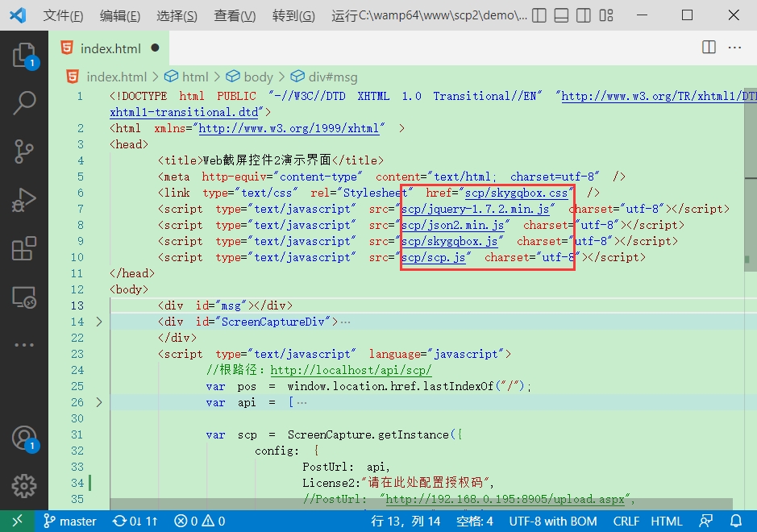The image size is (757, 532).
Task: Open the Search view icon
Action: pyautogui.click(x=24, y=103)
